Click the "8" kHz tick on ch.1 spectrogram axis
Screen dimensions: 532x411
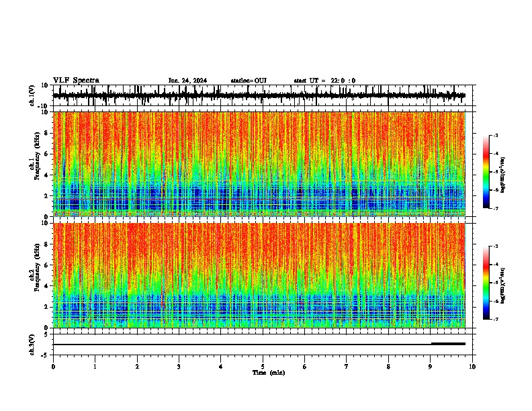coord(47,133)
